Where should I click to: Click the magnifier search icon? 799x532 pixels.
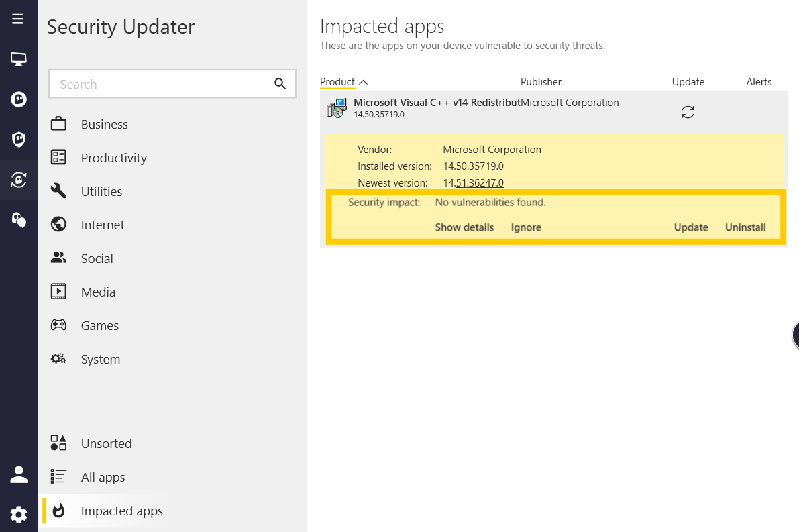coord(280,84)
